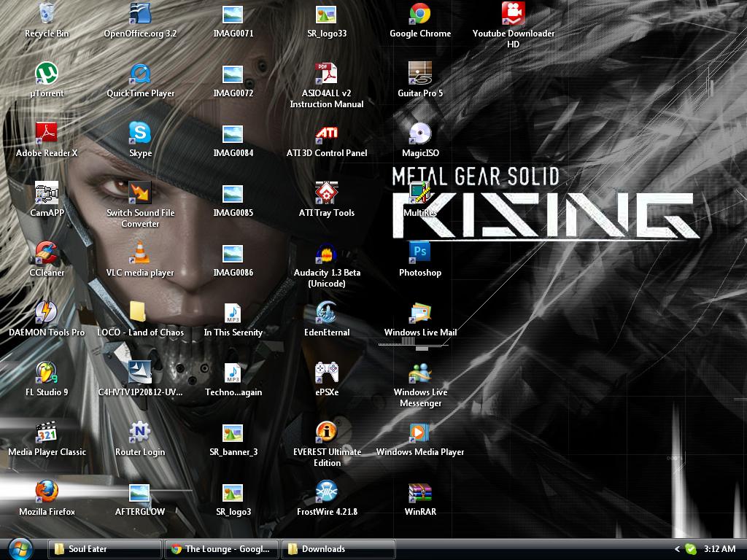747x560 pixels.
Task: Open the clock showing 3:12 AM
Action: tap(719, 549)
